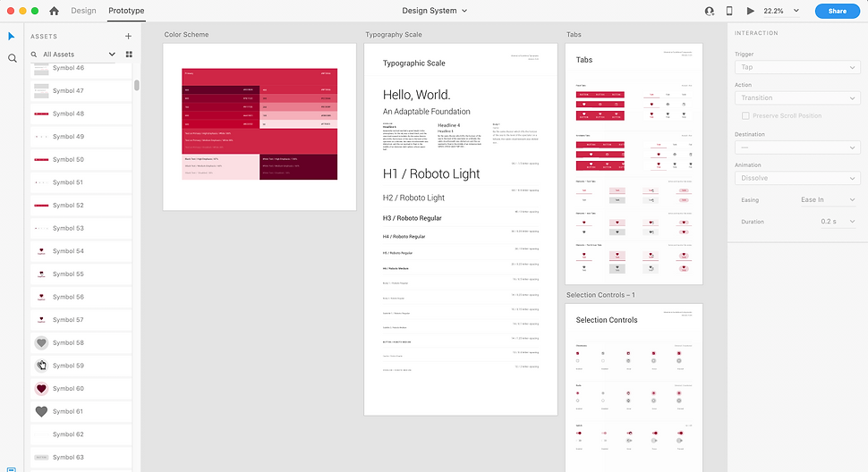The height and width of the screenshot is (472, 868).
Task: Select Symbol 54 thumbnail
Action: pos(41,251)
